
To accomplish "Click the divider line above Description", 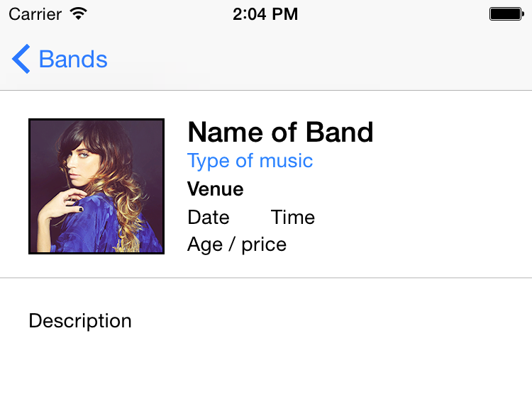I will point(266,278).
